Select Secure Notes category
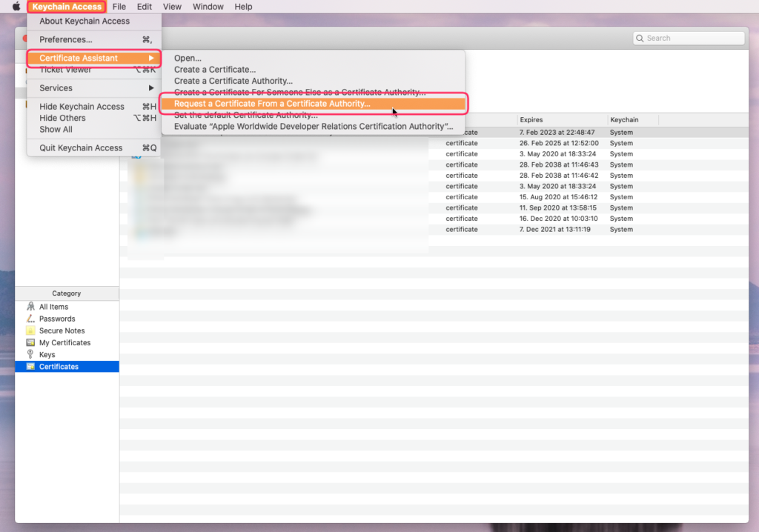 pyautogui.click(x=67, y=330)
